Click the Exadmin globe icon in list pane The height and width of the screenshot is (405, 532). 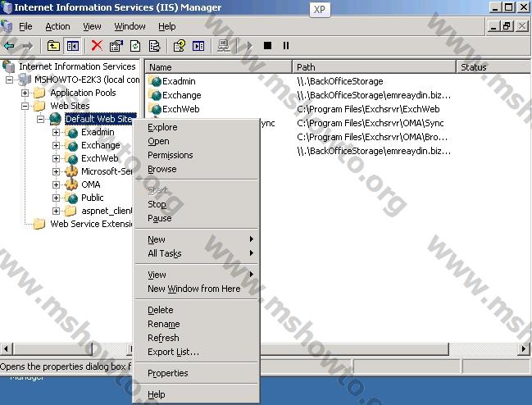tap(155, 81)
